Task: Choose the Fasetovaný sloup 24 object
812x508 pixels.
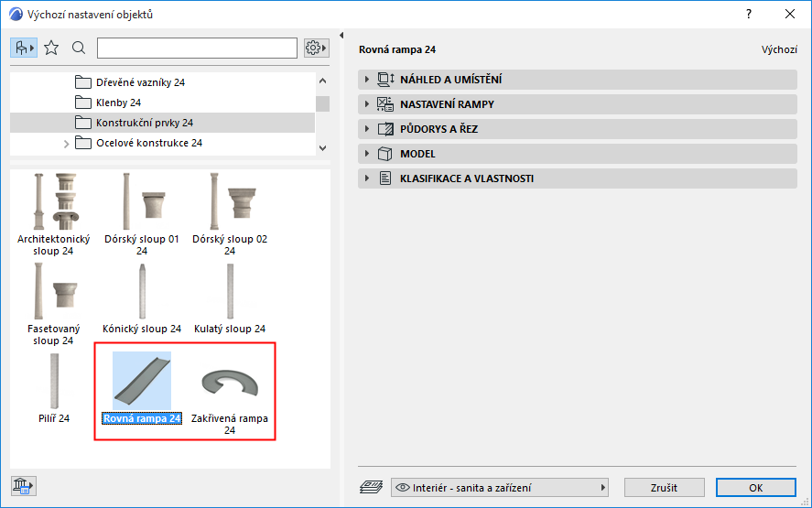Action: pyautogui.click(x=54, y=305)
